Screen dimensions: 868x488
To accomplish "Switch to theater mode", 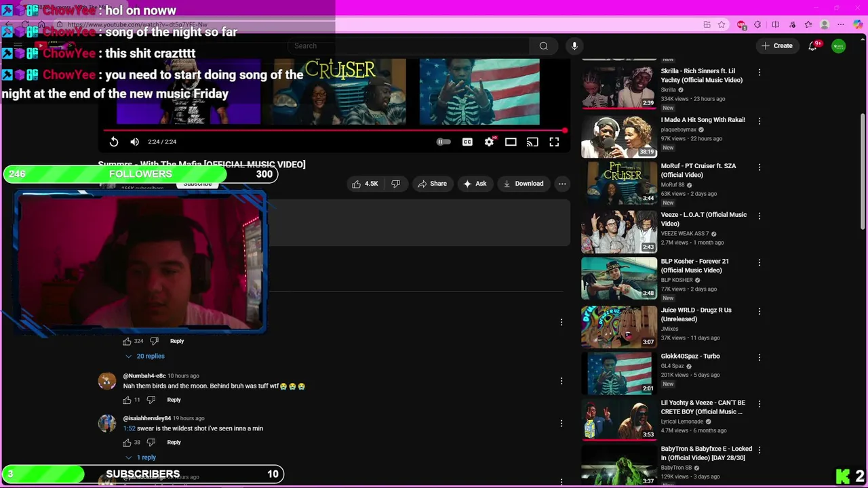I will (x=511, y=142).
